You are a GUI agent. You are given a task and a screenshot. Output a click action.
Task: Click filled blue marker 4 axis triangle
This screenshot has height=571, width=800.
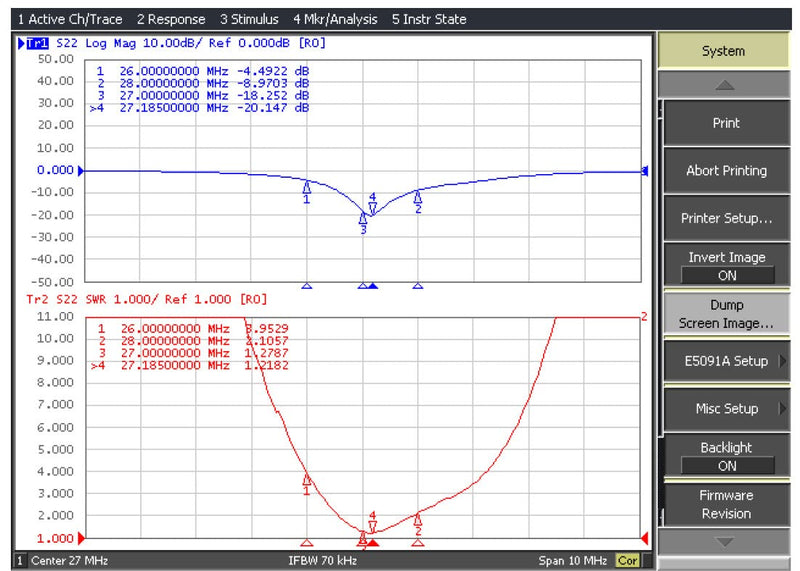point(373,286)
